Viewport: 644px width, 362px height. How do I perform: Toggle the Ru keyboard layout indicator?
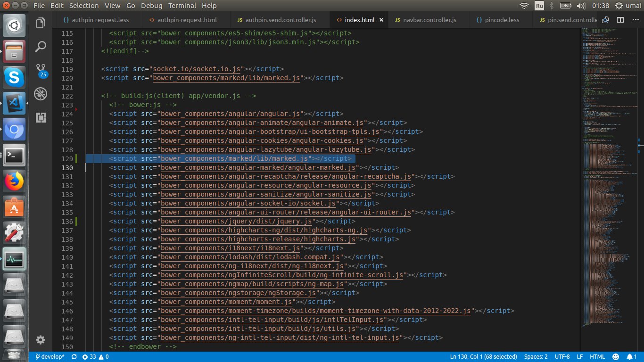coord(539,6)
